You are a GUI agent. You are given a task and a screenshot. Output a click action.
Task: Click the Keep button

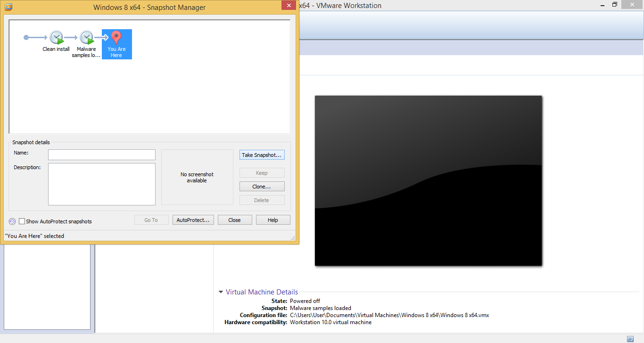[262, 173]
